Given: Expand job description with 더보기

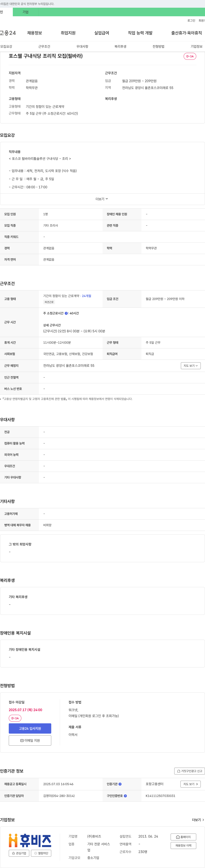Looking at the screenshot, I should 102,199.
